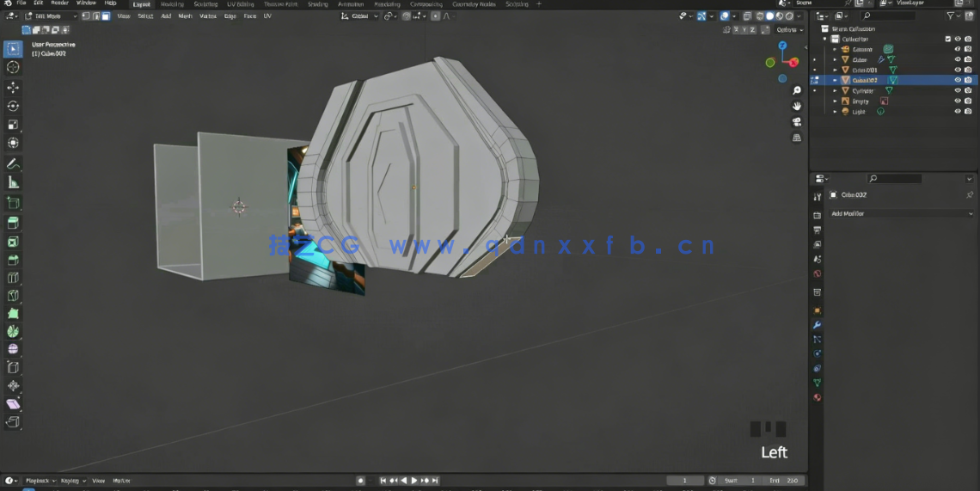Jump to the last frame in the timeline
Image resolution: width=980 pixels, height=491 pixels.
[435, 481]
